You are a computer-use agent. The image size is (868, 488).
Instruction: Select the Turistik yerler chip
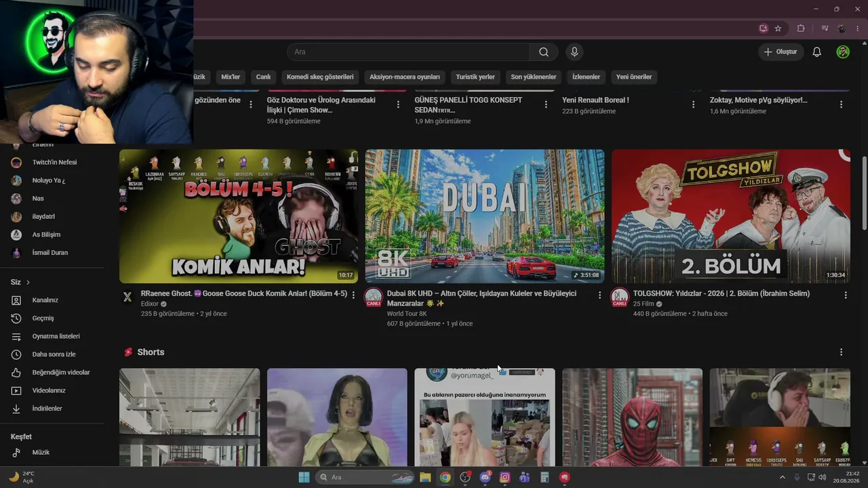coord(475,77)
